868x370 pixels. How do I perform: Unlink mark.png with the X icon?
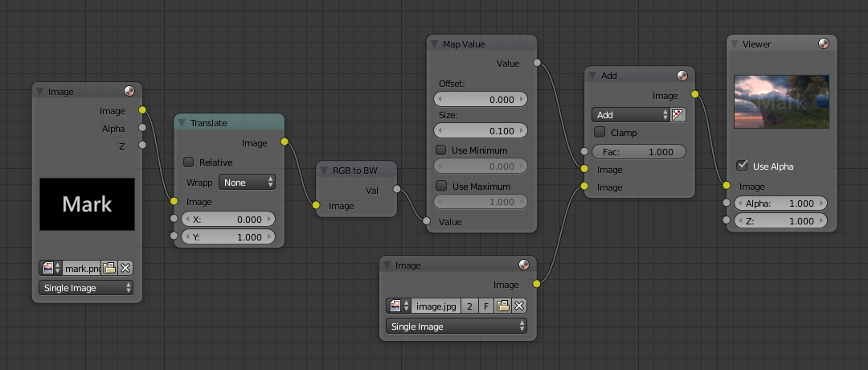click(x=125, y=268)
